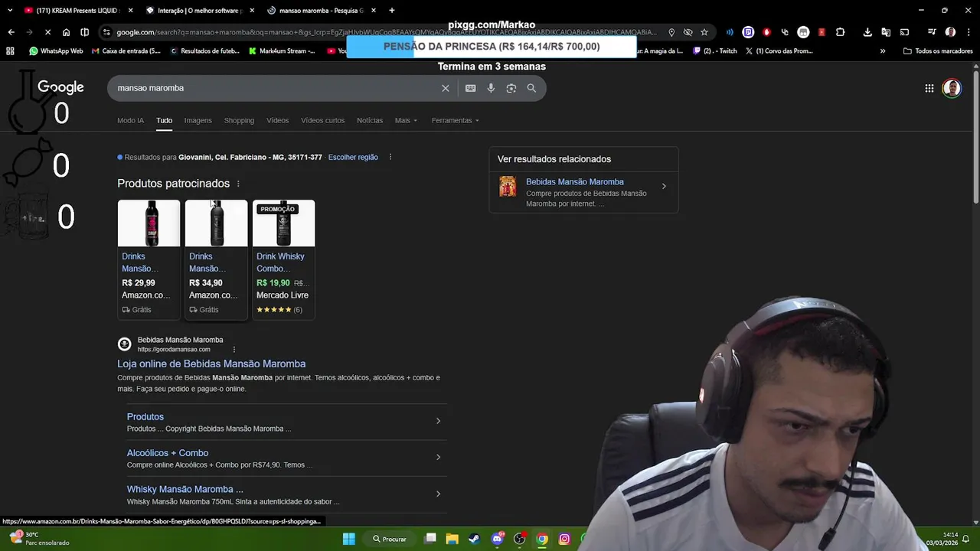Image resolution: width=980 pixels, height=551 pixels.
Task: Open Instagram from the taskbar
Action: point(564,539)
